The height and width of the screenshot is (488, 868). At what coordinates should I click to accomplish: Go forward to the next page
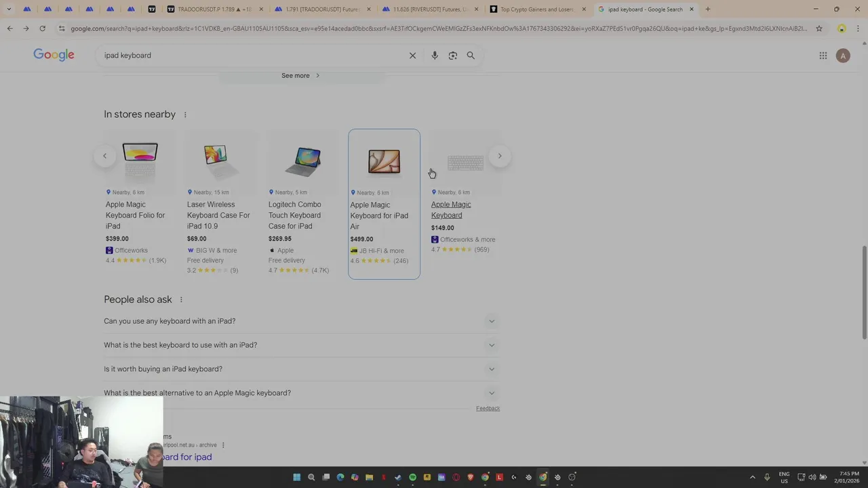pyautogui.click(x=26, y=28)
